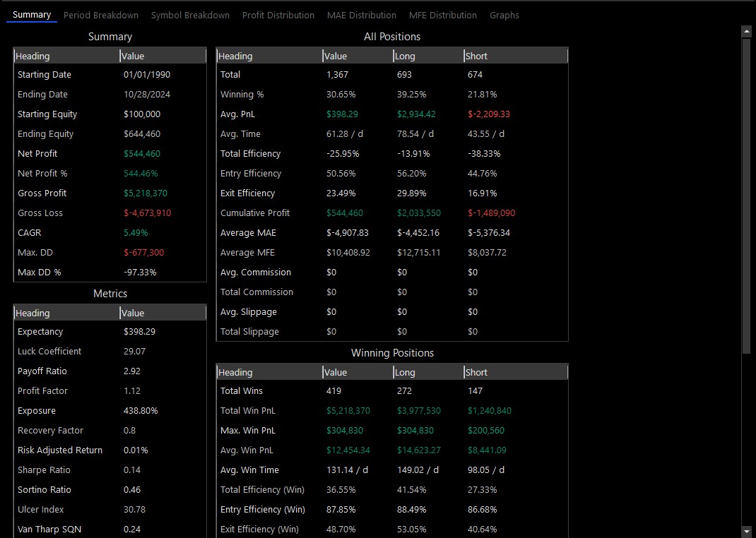
Task: Click Value header in Metrics table
Action: click(x=163, y=313)
